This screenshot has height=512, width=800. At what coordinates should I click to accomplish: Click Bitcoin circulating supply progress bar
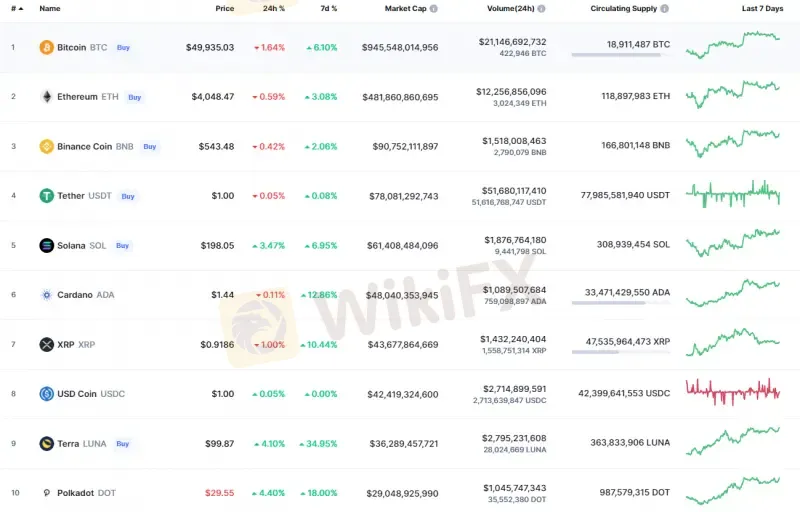621,55
